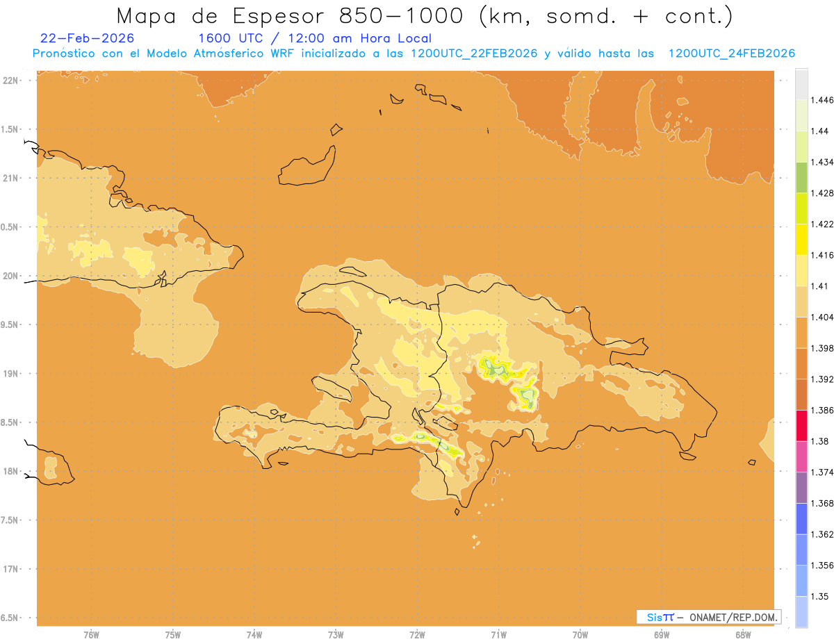Click the legend value '1.44'
This screenshot has height=644, width=834.
821,131
